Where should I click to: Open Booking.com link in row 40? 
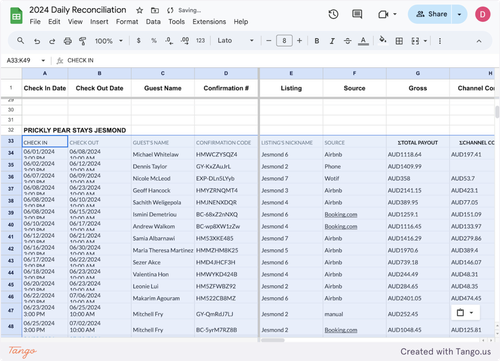click(x=341, y=226)
